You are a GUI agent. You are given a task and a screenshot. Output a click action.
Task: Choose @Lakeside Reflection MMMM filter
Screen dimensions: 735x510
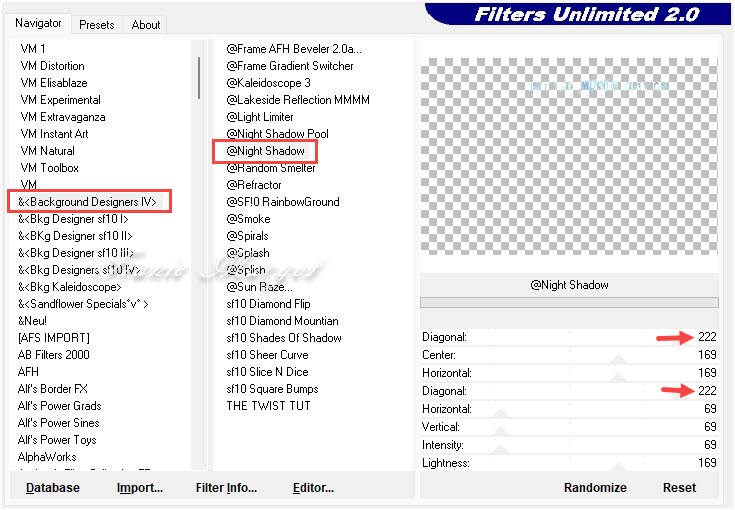point(298,100)
